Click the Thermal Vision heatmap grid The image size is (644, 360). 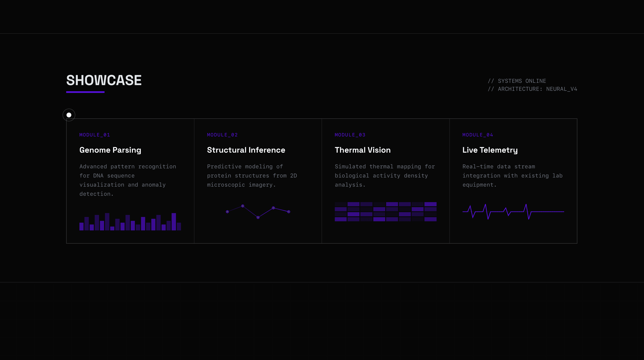click(385, 211)
